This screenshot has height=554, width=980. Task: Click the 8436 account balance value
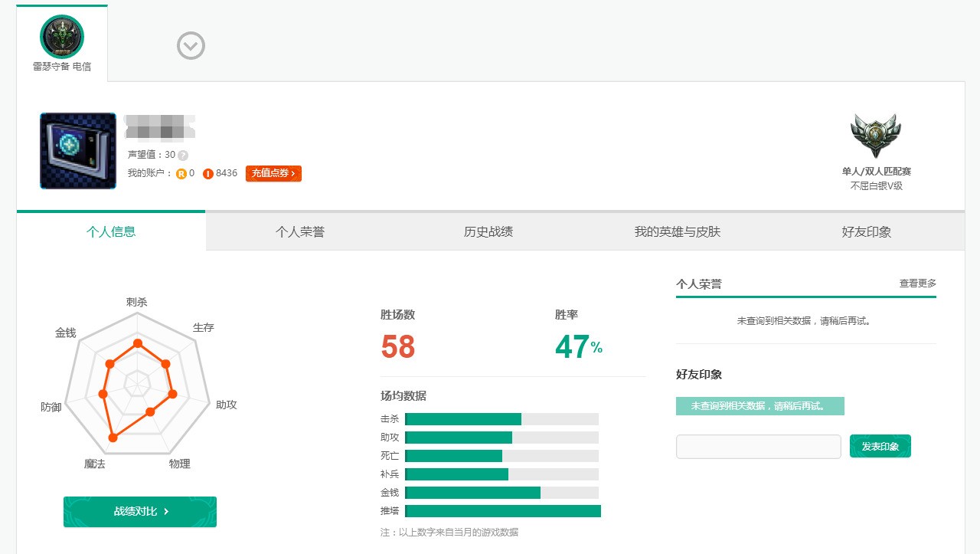[x=227, y=173]
